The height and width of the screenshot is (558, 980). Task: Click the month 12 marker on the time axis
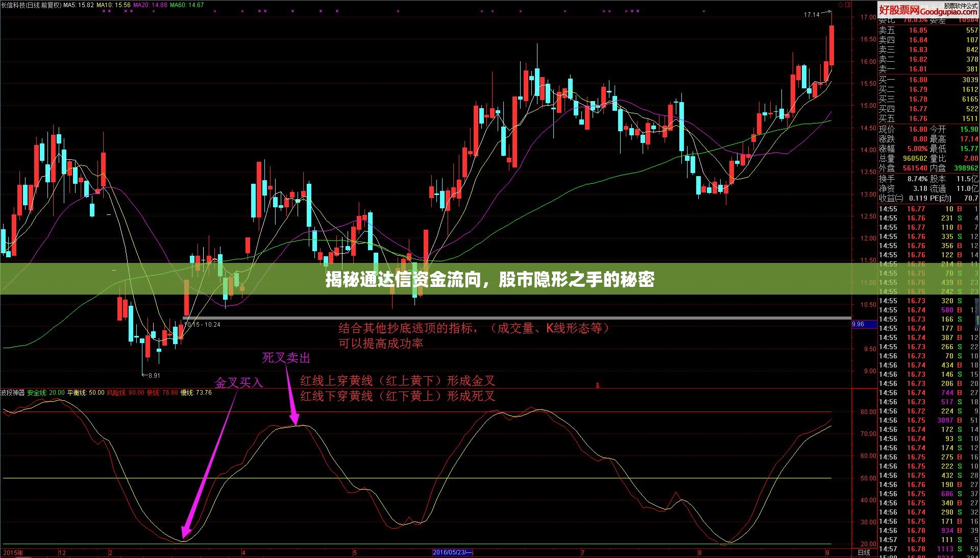click(62, 552)
